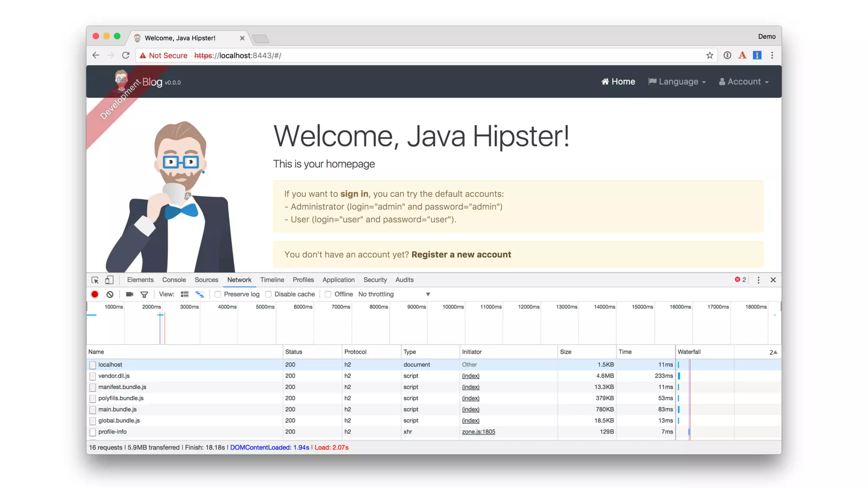Clear the network log with the clear icon
868x488 pixels.
point(110,294)
